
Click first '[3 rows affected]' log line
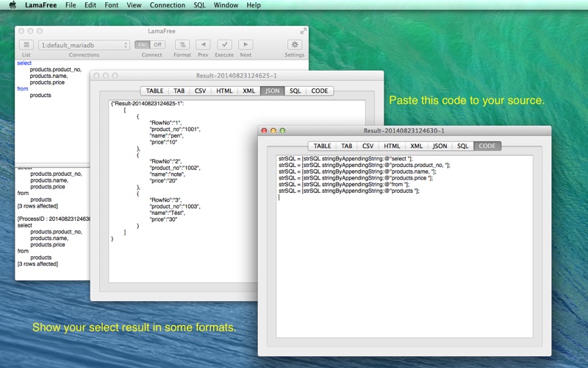tap(37, 206)
